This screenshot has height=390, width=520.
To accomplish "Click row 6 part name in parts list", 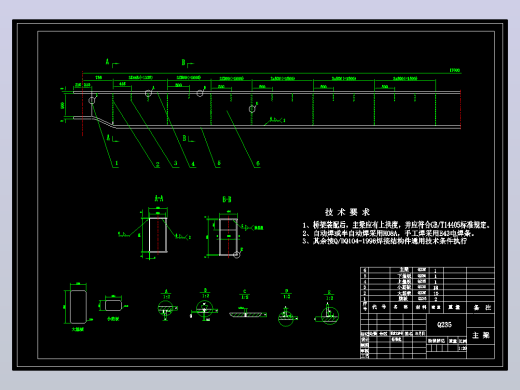I will tap(404, 269).
